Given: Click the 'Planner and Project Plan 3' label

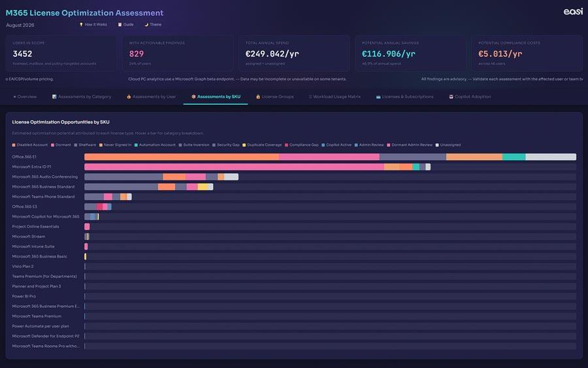Looking at the screenshot, I should point(37,286).
